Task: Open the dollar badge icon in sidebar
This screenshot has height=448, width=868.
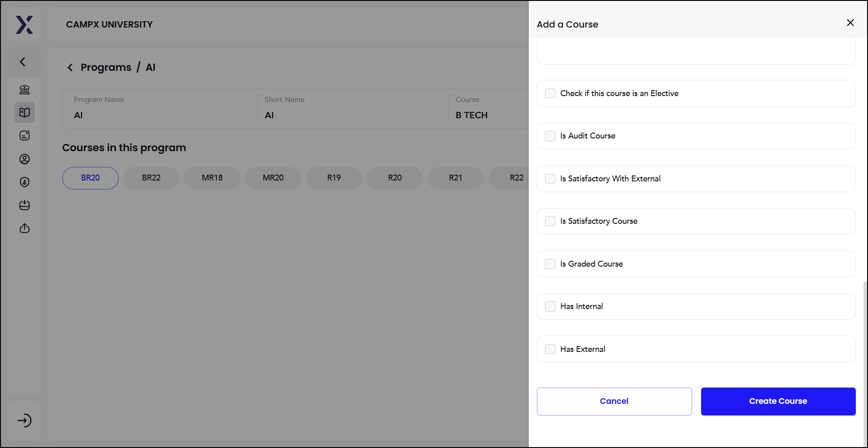Action: click(x=24, y=182)
